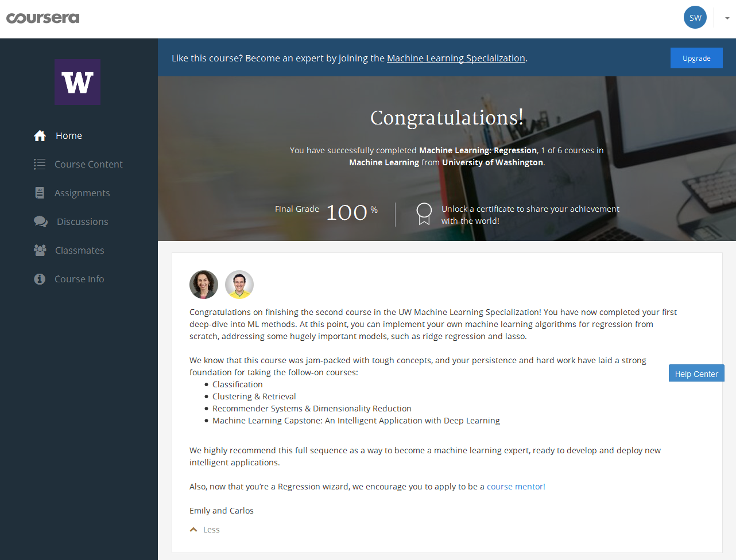The width and height of the screenshot is (736, 560).
Task: Open the SW user avatar
Action: coord(695,17)
